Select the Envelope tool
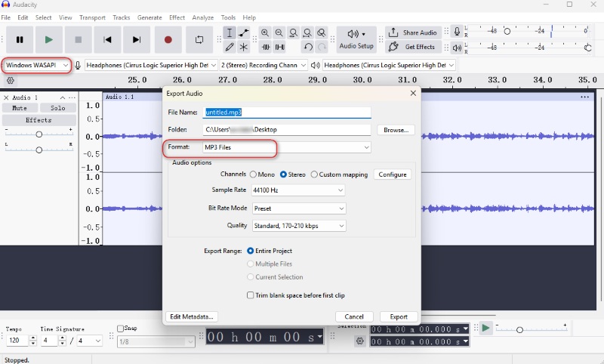This screenshot has width=604, height=364. click(x=243, y=32)
